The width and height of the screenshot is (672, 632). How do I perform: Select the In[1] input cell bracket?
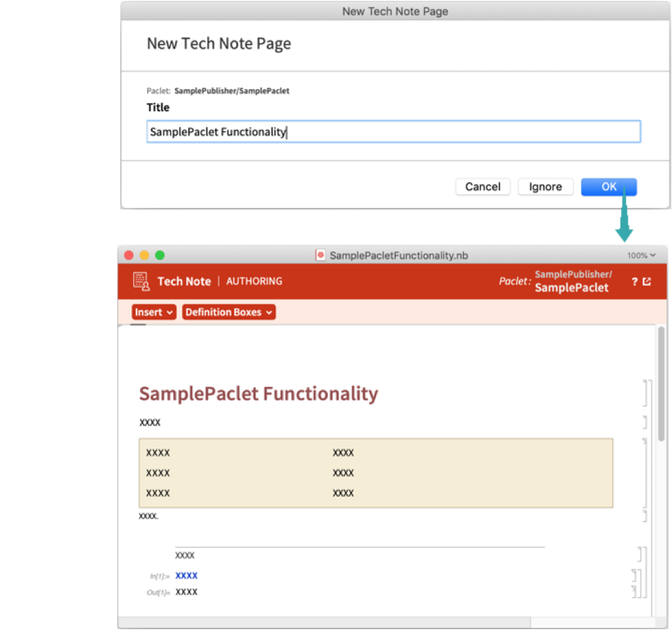point(634,576)
